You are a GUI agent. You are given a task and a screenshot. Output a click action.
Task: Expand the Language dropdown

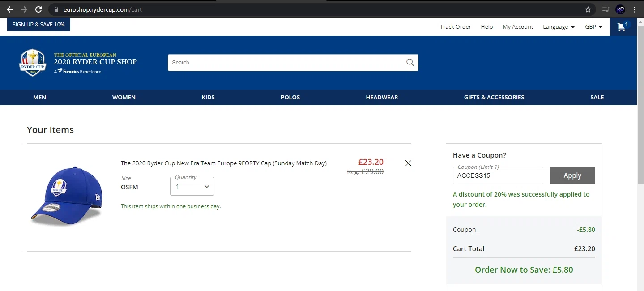click(559, 27)
